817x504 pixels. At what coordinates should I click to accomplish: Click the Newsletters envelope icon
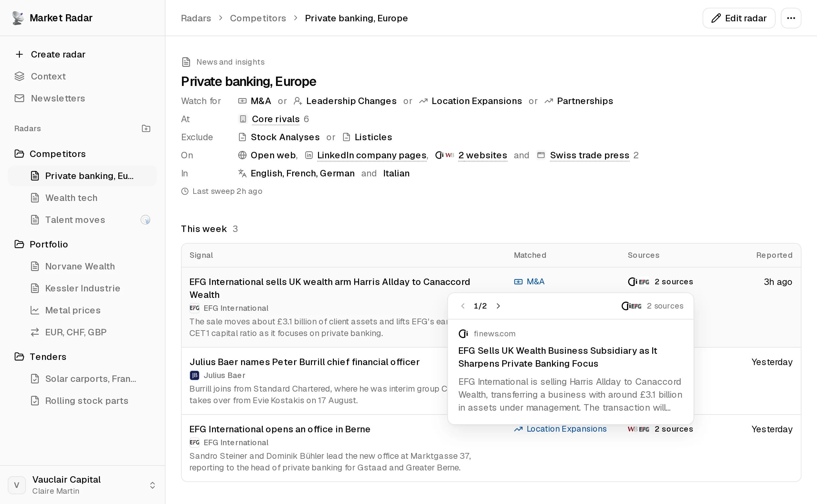[19, 98]
